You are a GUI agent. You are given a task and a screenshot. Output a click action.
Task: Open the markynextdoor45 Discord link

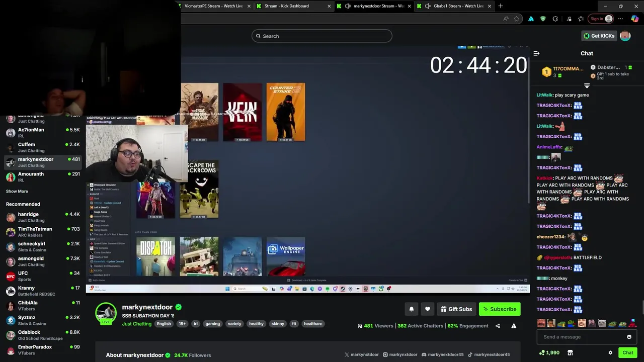(442, 354)
